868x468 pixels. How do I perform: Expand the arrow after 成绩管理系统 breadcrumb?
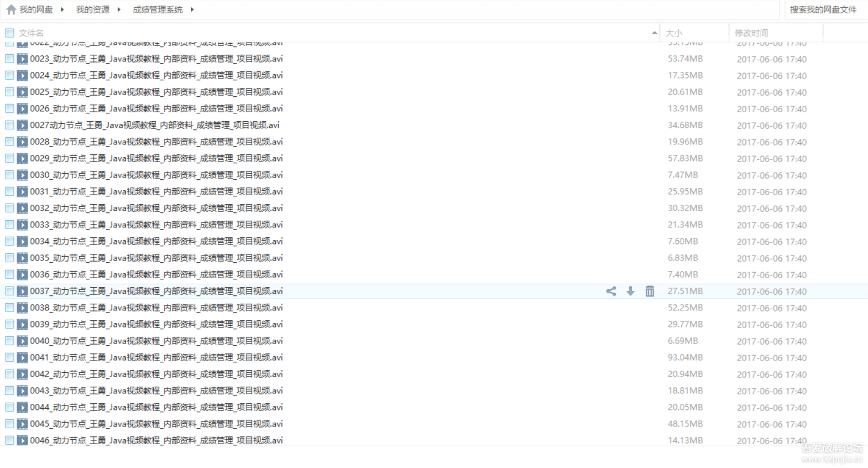192,9
